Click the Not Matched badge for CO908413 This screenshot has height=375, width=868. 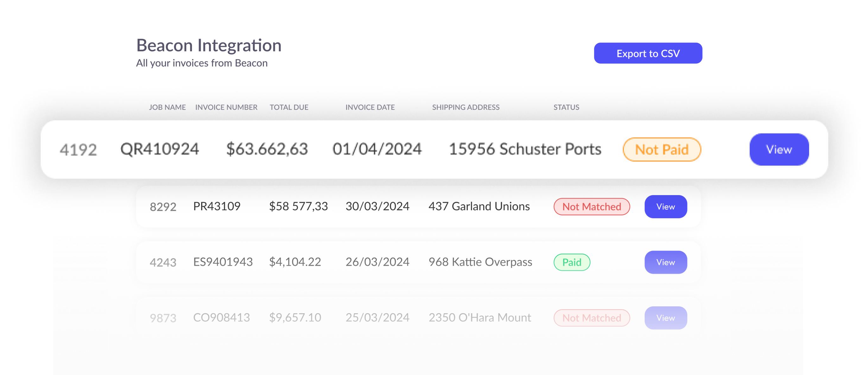pos(591,318)
